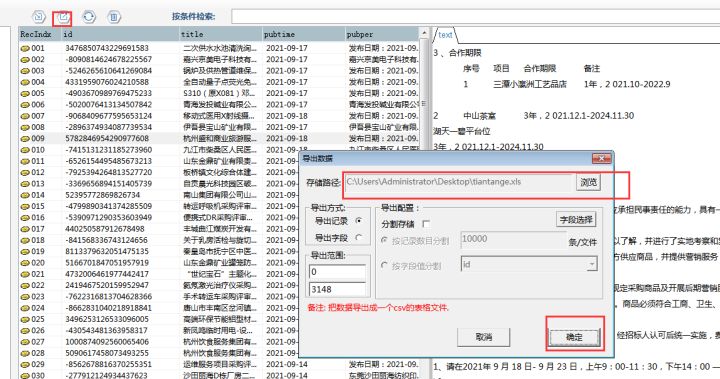The height and width of the screenshot is (379, 720).
Task: Click title 九江市柴桑区人民医...
Action: point(220,150)
